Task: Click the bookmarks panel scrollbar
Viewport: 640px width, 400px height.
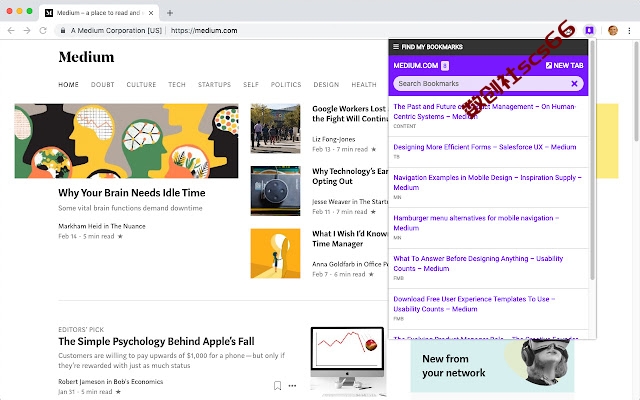Action: [x=592, y=160]
